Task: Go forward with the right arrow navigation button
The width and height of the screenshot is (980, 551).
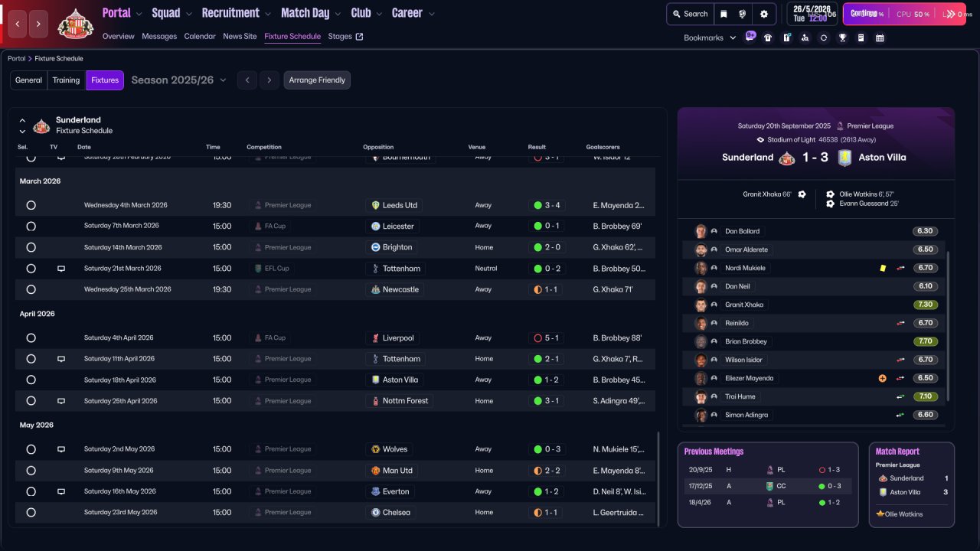Action: point(39,24)
